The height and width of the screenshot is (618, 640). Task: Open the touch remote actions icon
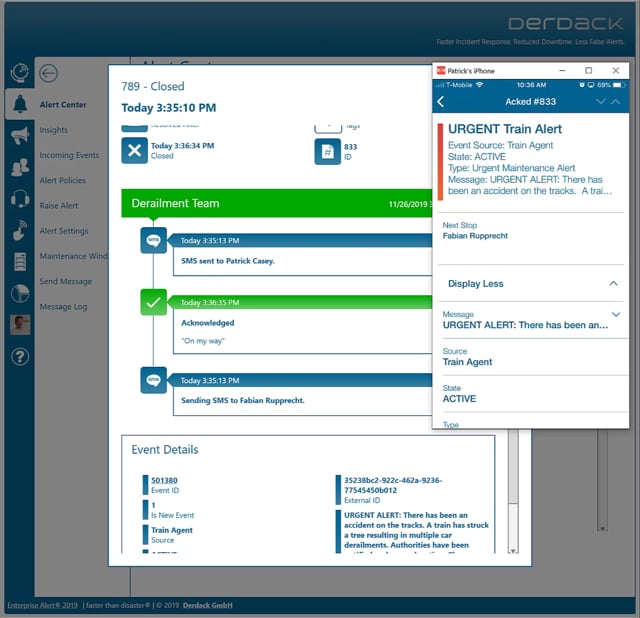coord(20,230)
